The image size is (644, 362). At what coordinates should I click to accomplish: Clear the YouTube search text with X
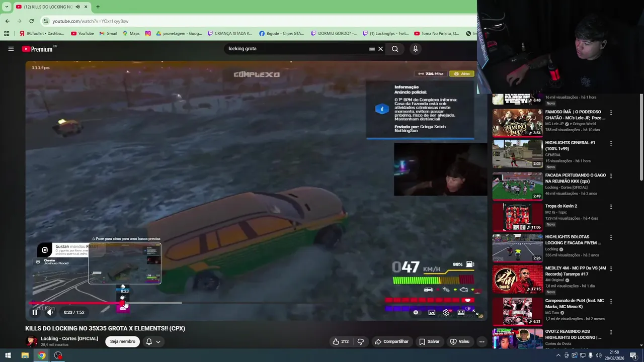coord(380,49)
